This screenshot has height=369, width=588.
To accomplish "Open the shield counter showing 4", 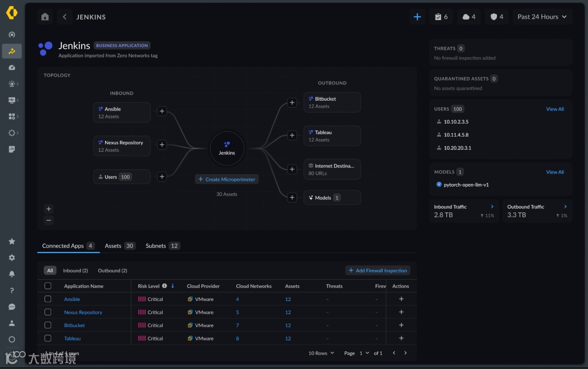I will tap(497, 17).
